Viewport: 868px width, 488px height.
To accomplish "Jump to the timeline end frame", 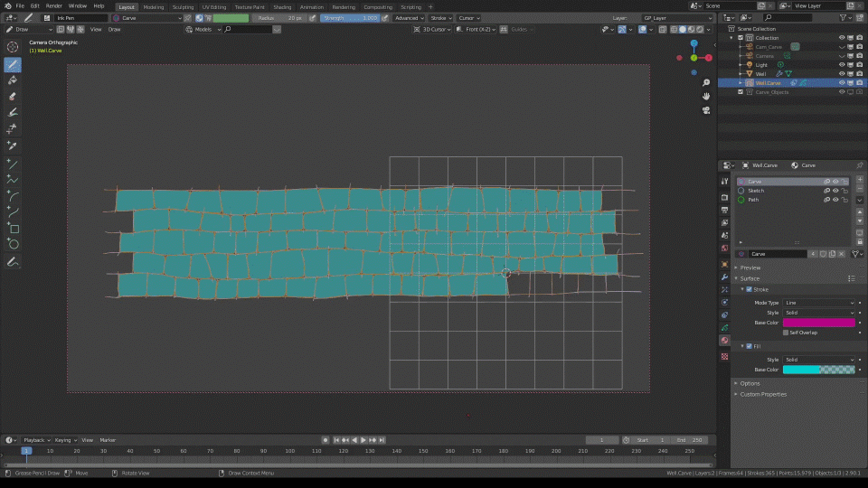I will [x=382, y=440].
